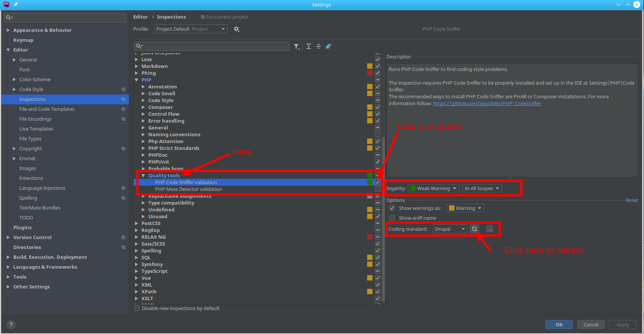
Task: Enable the PHP Mess Detector validation checkbox
Action: [x=378, y=189]
